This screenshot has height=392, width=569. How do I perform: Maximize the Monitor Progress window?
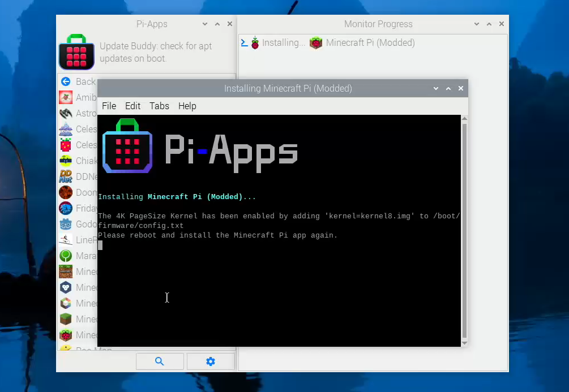[x=489, y=24]
